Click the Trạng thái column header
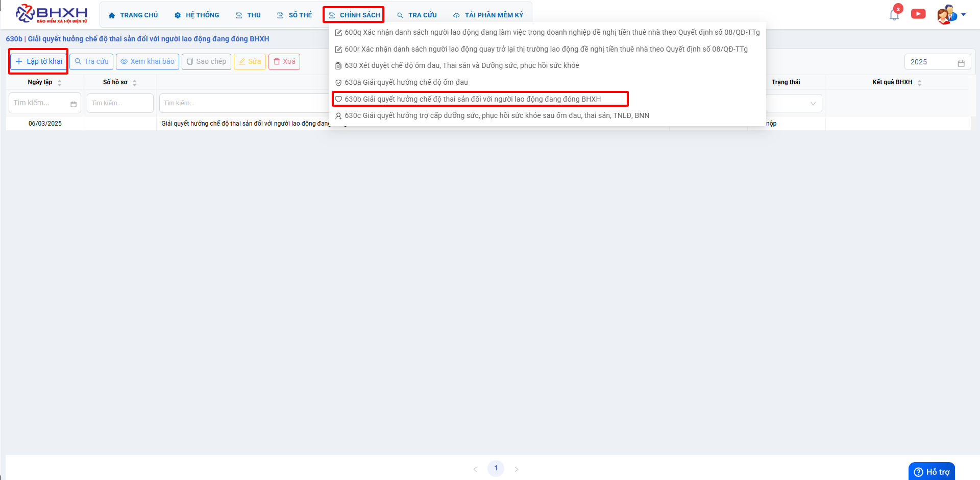 [786, 82]
